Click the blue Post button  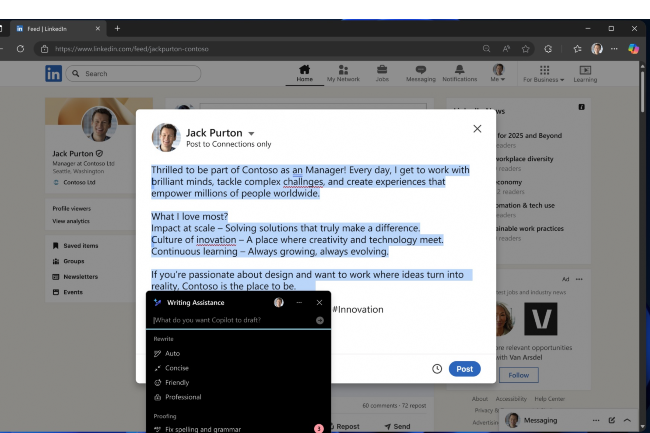(464, 369)
